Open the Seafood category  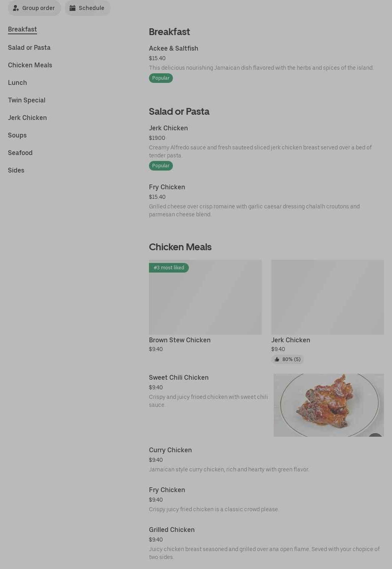tap(20, 153)
